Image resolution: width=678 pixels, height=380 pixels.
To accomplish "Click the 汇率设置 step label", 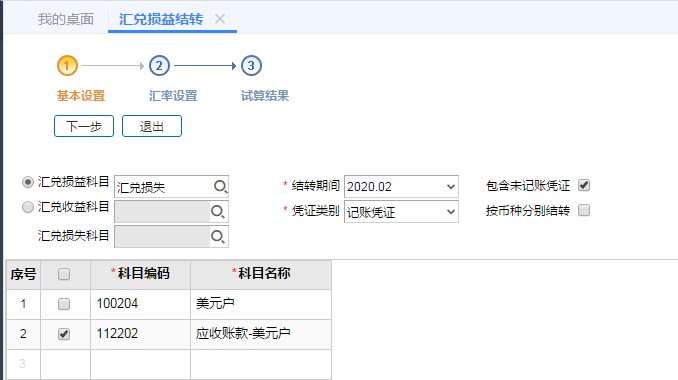I will pyautogui.click(x=173, y=96).
